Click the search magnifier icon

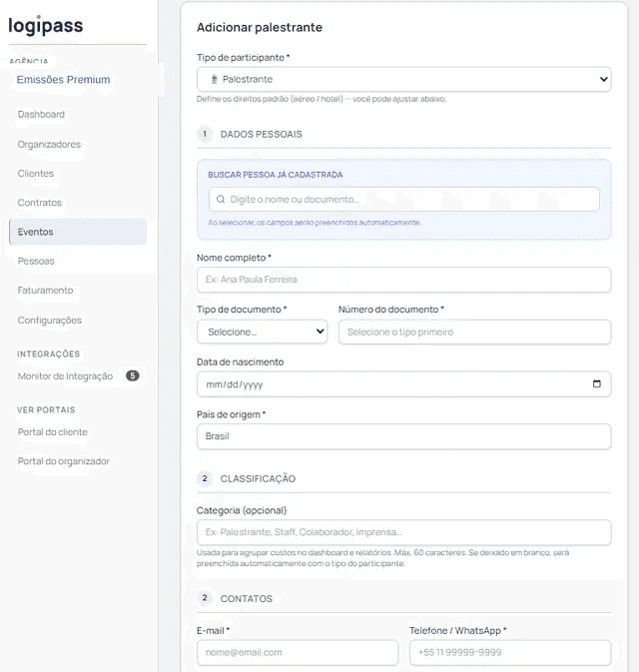coord(221,200)
